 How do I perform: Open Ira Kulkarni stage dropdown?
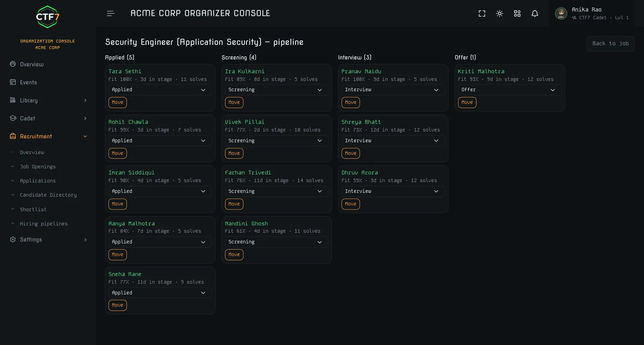click(x=276, y=90)
